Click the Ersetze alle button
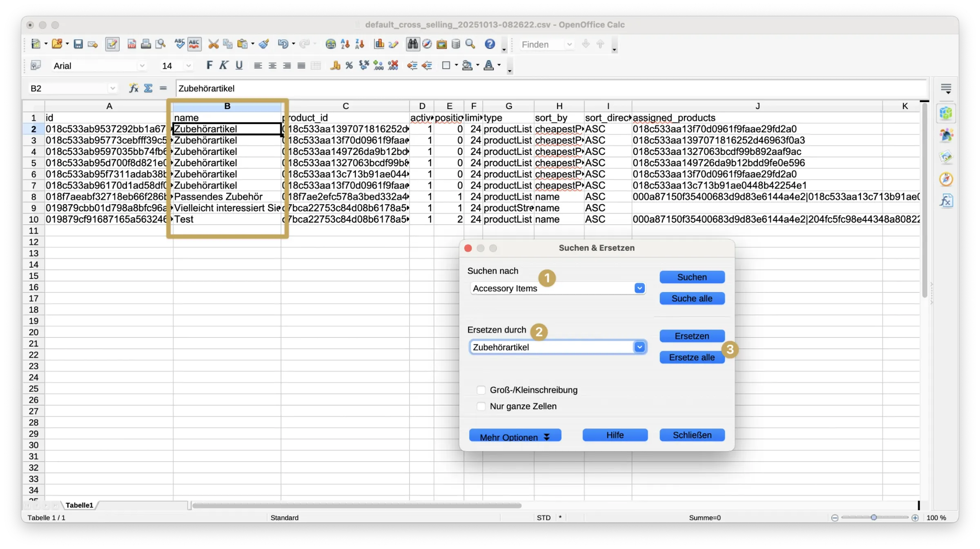This screenshot has width=980, height=549. (692, 357)
